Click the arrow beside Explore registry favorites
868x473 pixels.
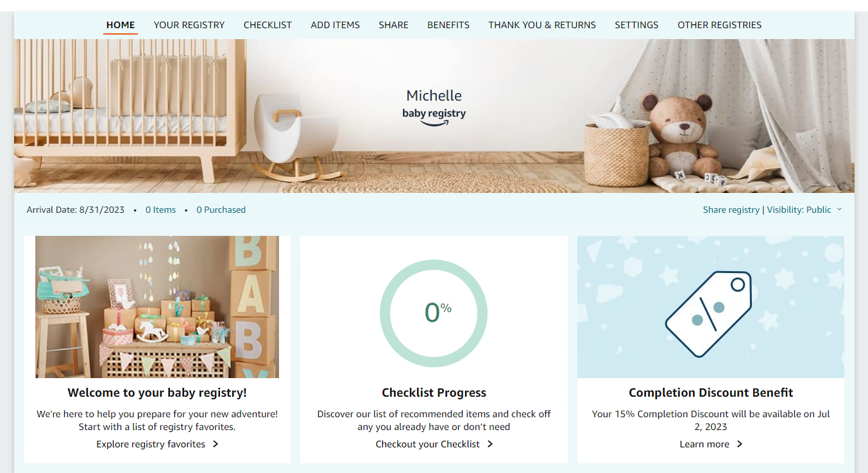click(216, 444)
